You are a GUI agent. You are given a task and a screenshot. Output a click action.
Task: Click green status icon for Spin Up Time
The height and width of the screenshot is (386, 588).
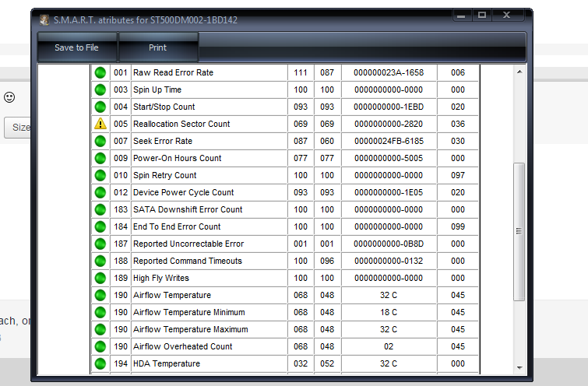(100, 89)
